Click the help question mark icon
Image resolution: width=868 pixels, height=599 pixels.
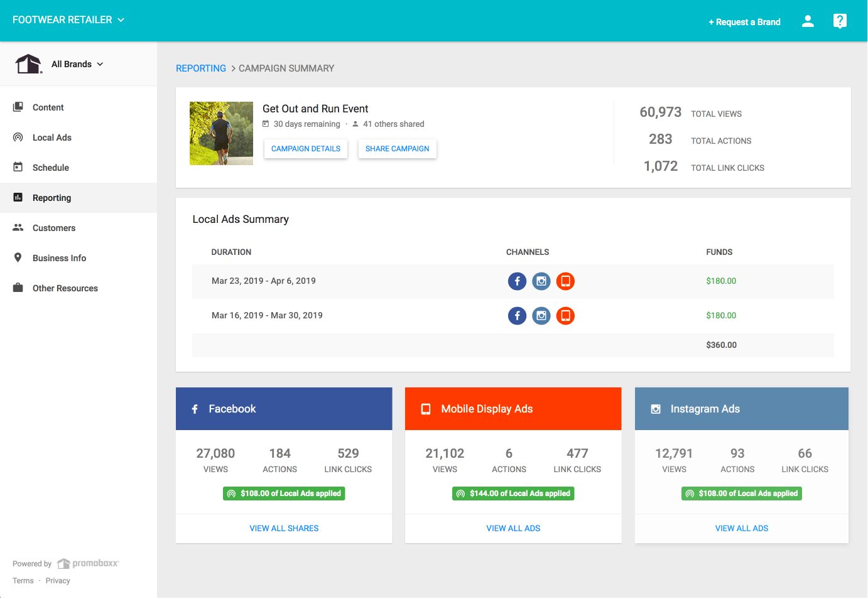pyautogui.click(x=840, y=21)
